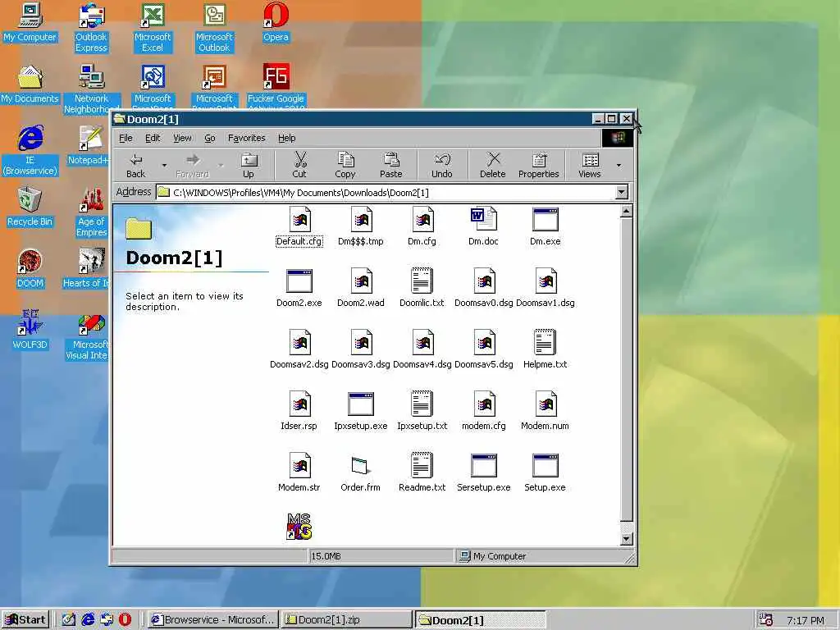This screenshot has height=630, width=840.
Task: Click the scrollbar down arrow
Action: [626, 539]
